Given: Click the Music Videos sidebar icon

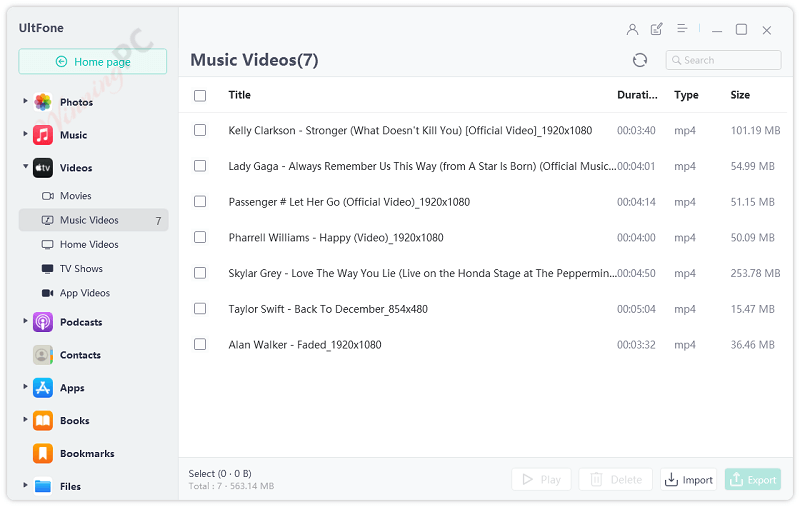Looking at the screenshot, I should click(x=47, y=220).
